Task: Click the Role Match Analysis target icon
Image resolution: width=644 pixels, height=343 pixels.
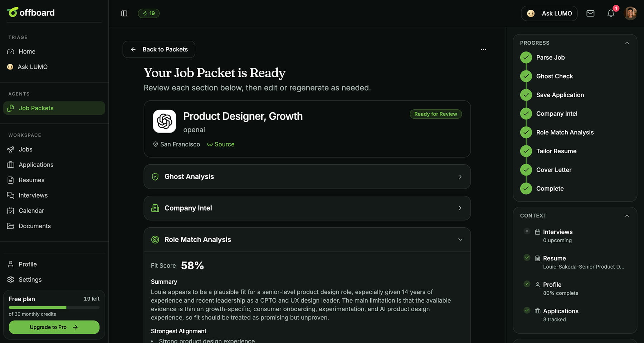Action: point(155,239)
